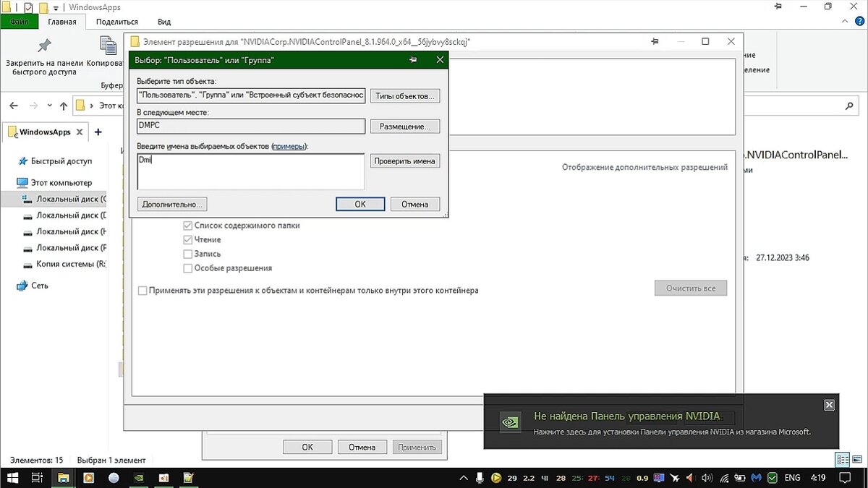Click the microphone tray icon
The width and height of the screenshot is (868, 488).
480,478
